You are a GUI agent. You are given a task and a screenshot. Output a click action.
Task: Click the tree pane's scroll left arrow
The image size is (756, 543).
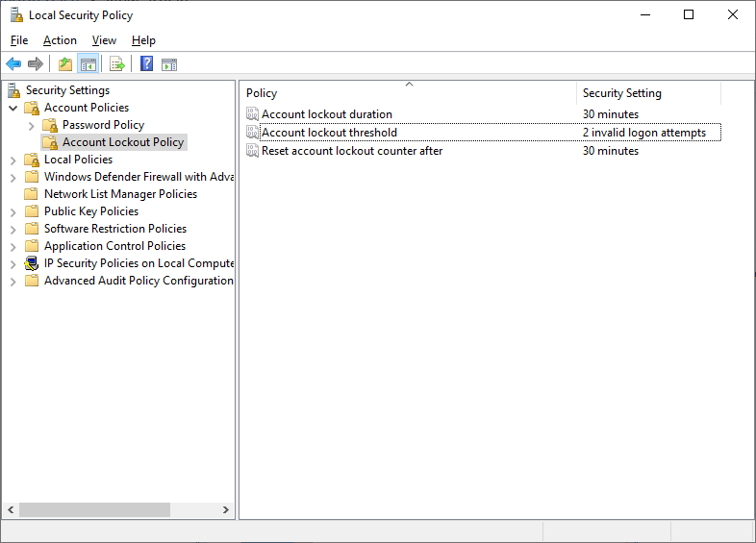[x=11, y=509]
